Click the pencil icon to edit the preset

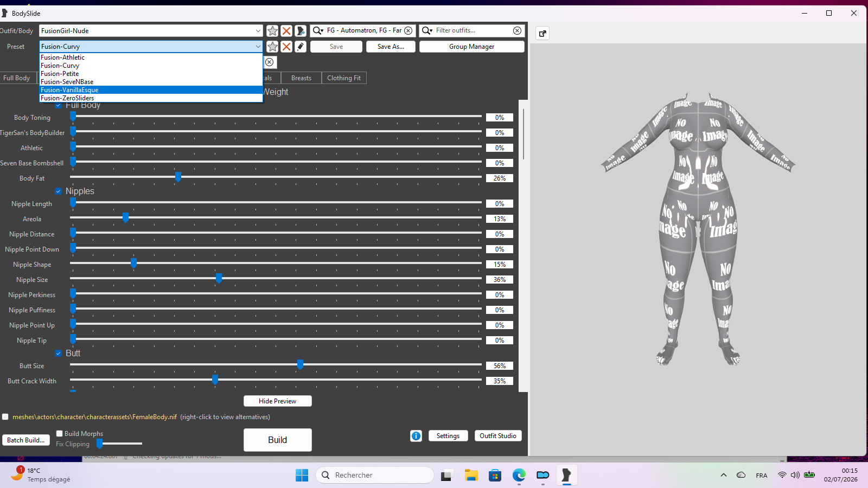point(301,47)
